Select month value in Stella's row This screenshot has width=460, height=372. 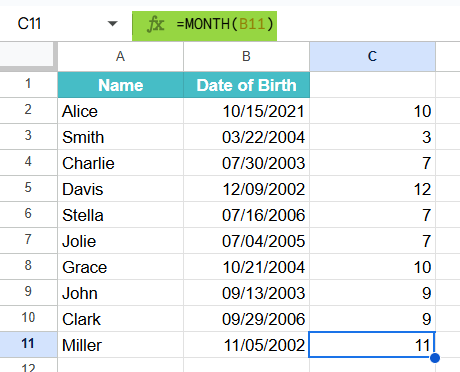click(x=372, y=215)
